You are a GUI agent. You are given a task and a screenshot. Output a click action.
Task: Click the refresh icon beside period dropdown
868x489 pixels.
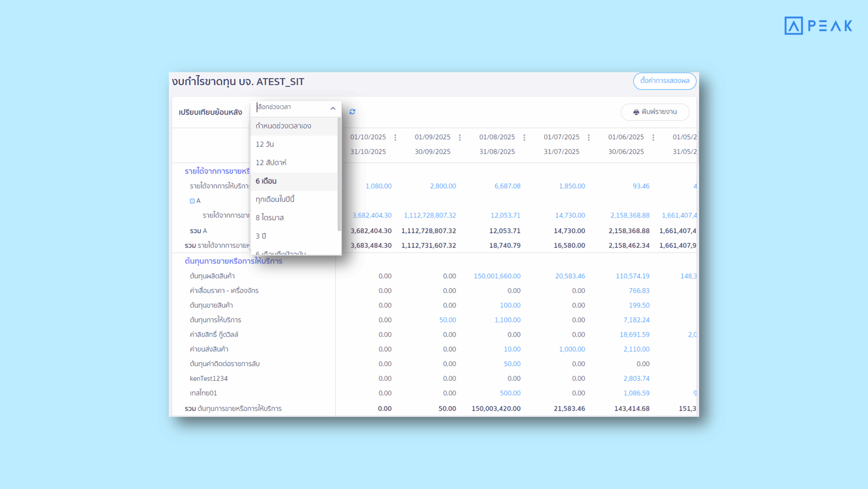(x=352, y=112)
